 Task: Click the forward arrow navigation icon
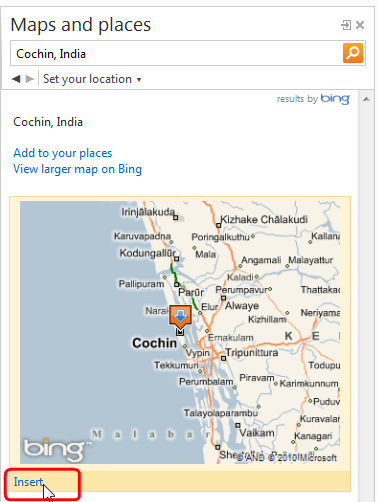30,79
